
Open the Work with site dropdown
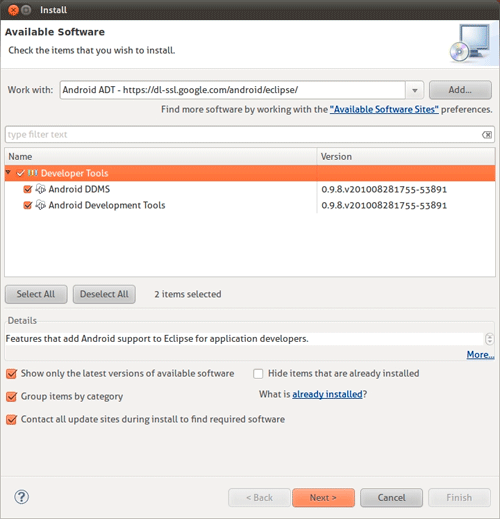(415, 90)
